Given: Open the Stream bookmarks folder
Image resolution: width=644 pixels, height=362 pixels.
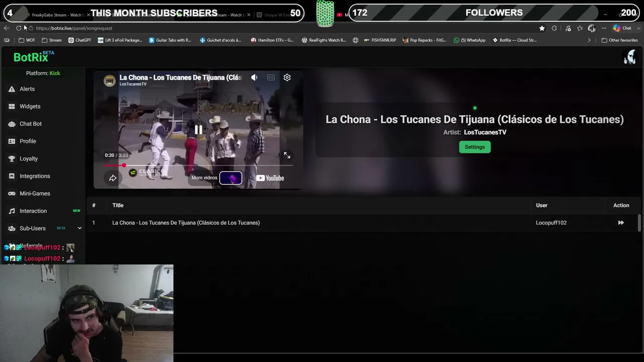Looking at the screenshot, I should (52, 40).
